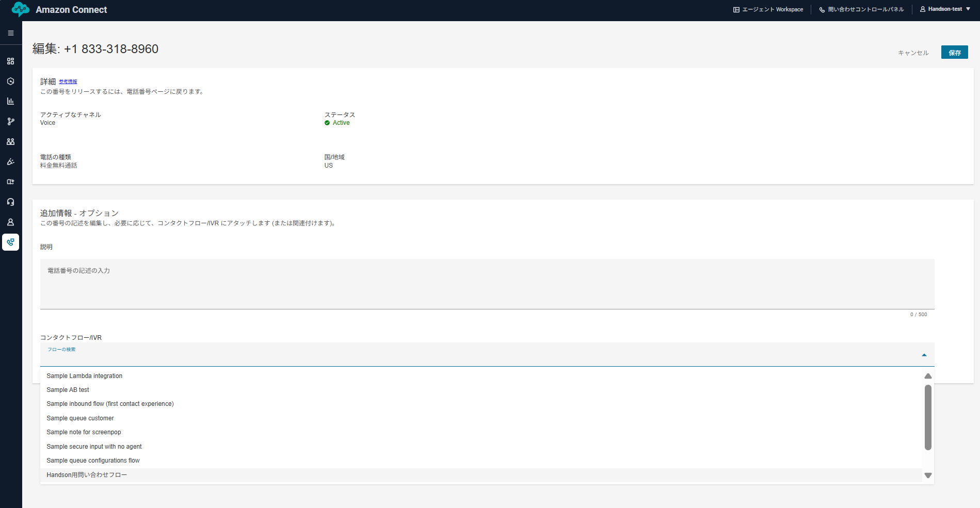Click the flow list scrollbar thumb
This screenshot has height=508, width=980.
[x=928, y=417]
